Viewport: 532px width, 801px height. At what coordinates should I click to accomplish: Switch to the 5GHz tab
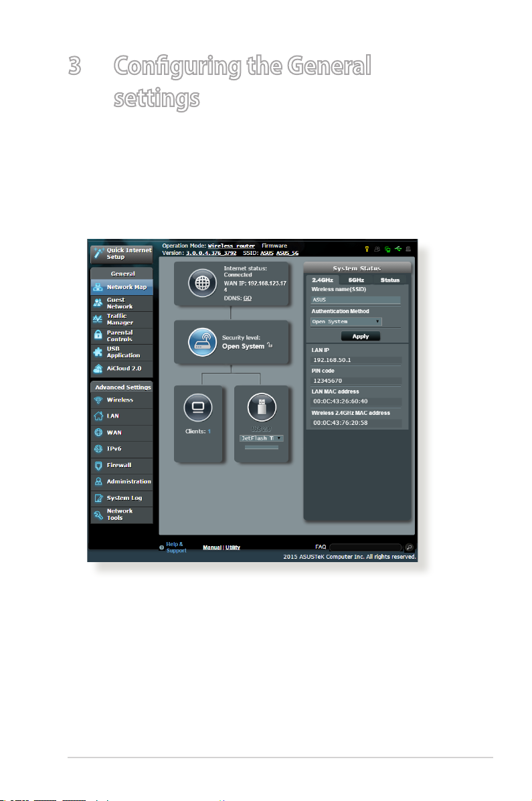click(x=356, y=280)
